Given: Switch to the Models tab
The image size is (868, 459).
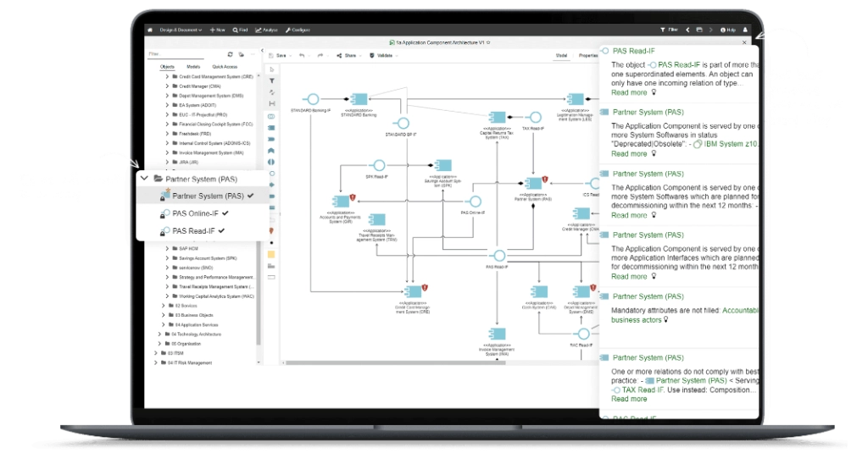Looking at the screenshot, I should coord(193,66).
